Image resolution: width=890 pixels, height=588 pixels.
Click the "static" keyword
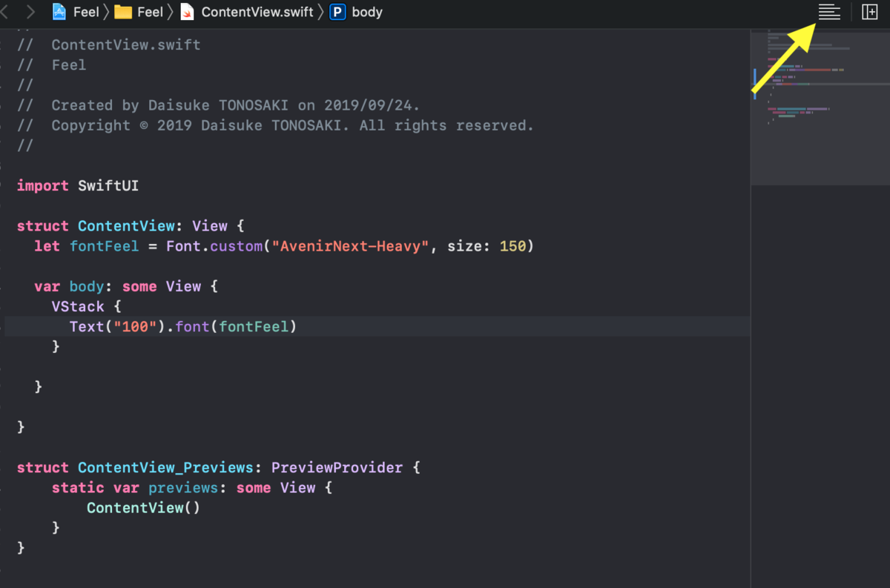78,488
